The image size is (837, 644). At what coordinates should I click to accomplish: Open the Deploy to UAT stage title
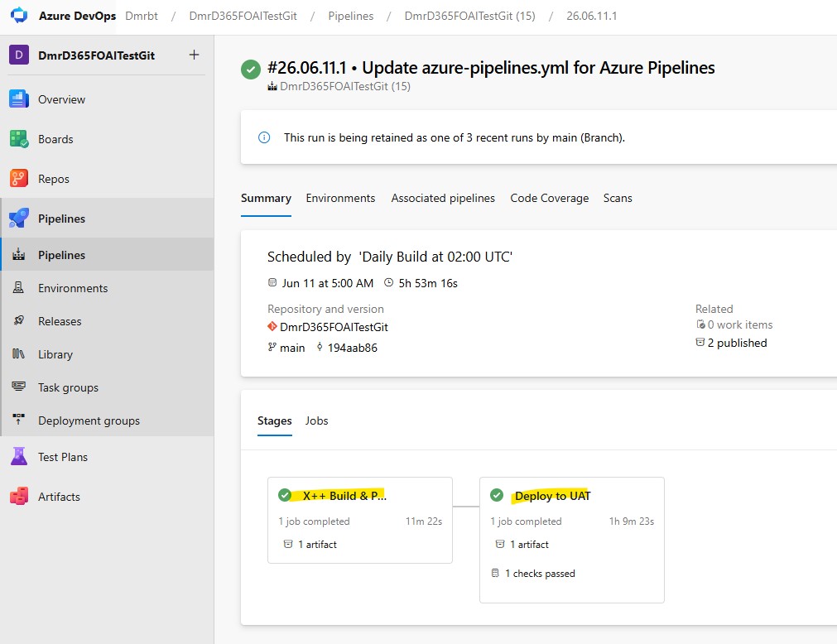552,496
